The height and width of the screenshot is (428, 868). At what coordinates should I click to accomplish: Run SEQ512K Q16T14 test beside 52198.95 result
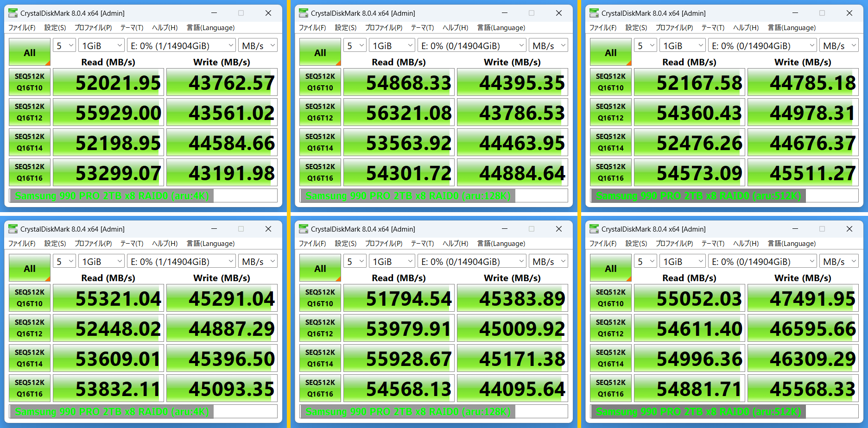(30, 142)
